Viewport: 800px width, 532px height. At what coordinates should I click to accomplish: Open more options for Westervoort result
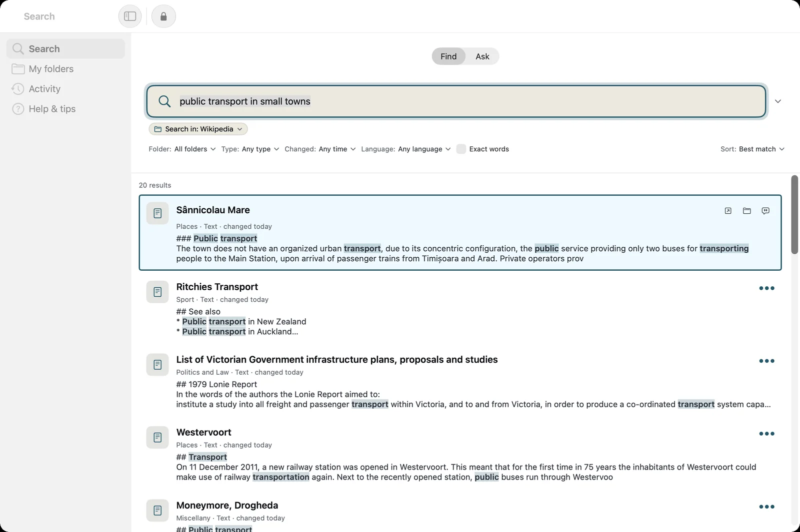[x=766, y=434]
